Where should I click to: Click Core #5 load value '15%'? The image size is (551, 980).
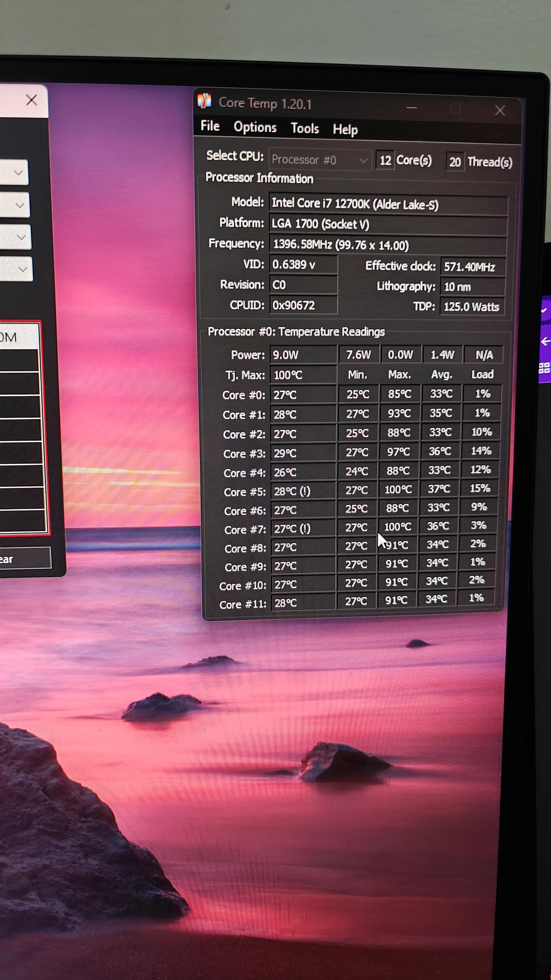pyautogui.click(x=480, y=488)
